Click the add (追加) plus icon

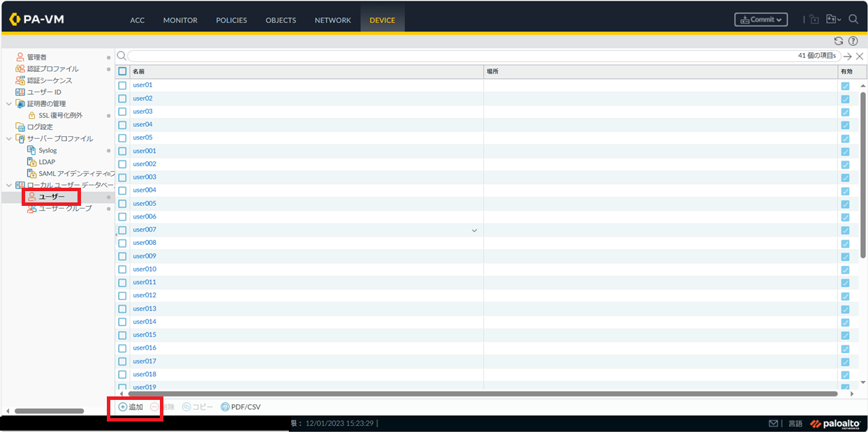coord(123,407)
